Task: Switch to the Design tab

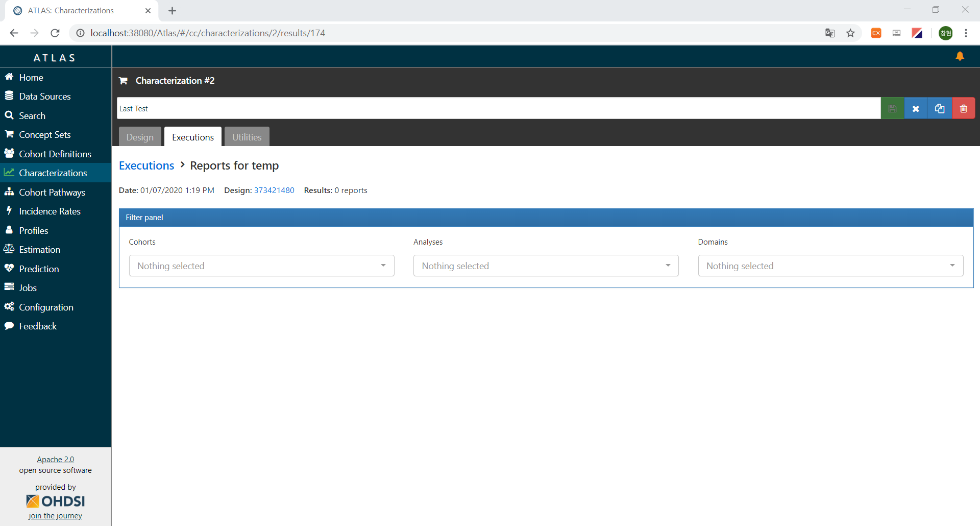Action: click(x=139, y=137)
